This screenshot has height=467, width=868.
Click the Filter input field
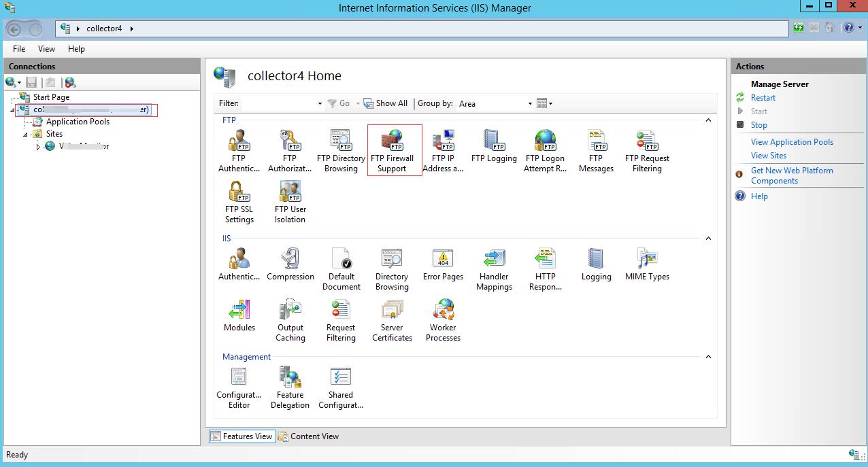tap(279, 103)
